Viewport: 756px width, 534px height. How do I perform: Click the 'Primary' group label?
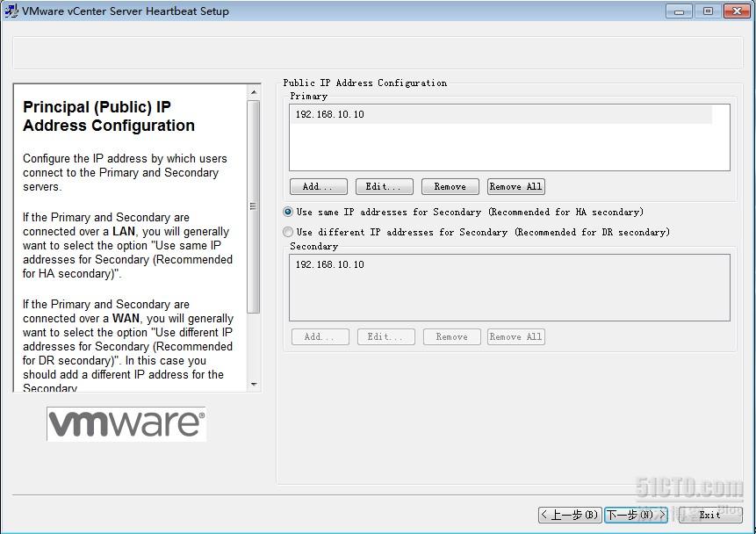308,96
